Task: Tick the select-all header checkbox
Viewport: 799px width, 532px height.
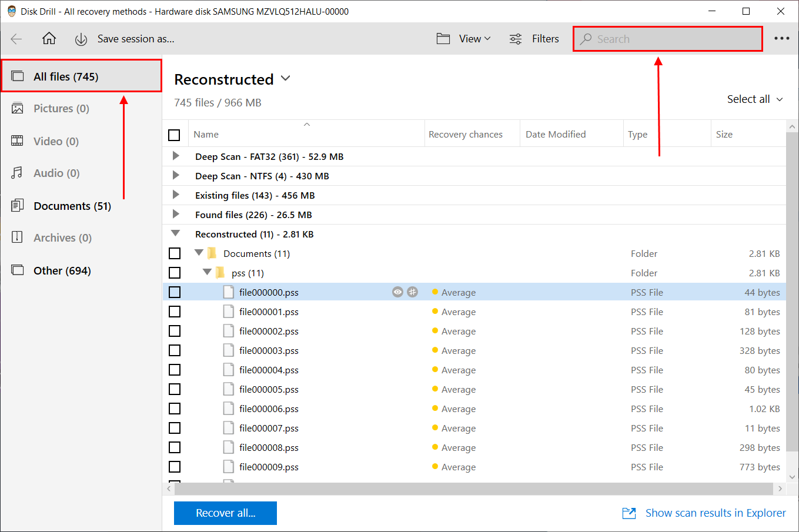Action: pyautogui.click(x=175, y=135)
